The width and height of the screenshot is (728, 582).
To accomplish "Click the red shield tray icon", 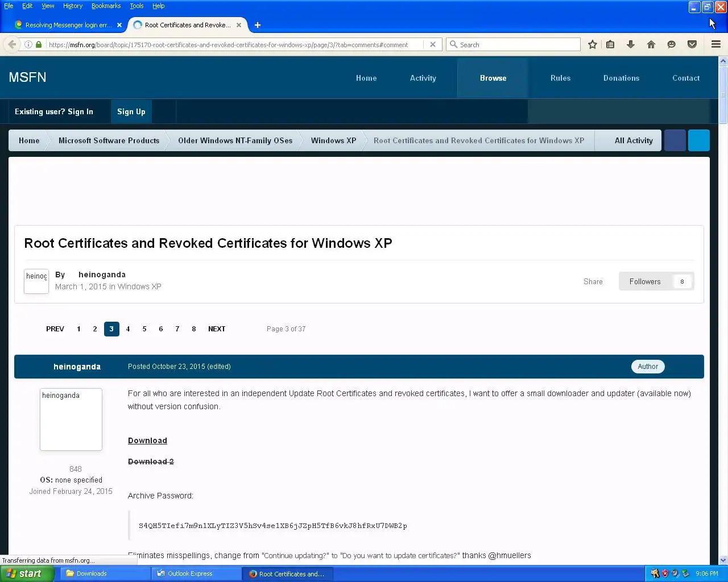I will [665, 573].
